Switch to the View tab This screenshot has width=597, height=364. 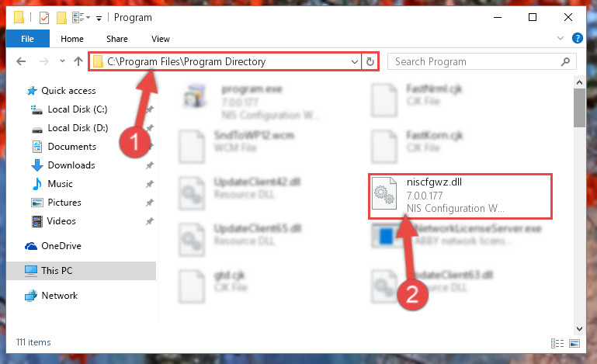[x=160, y=39]
